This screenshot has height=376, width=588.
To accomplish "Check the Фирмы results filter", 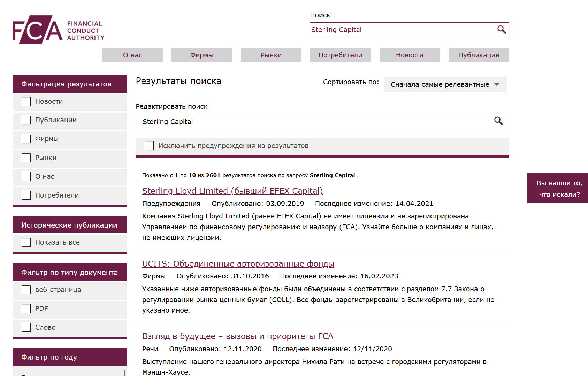I will coord(26,139).
